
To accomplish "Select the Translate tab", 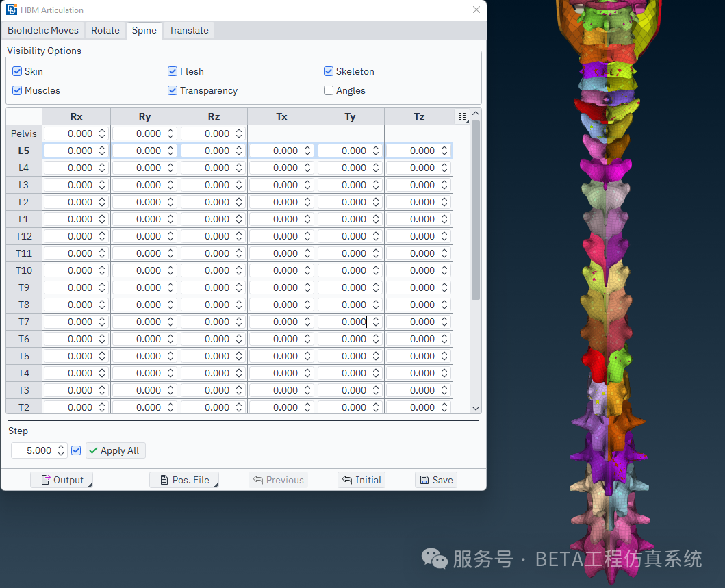I will 189,30.
